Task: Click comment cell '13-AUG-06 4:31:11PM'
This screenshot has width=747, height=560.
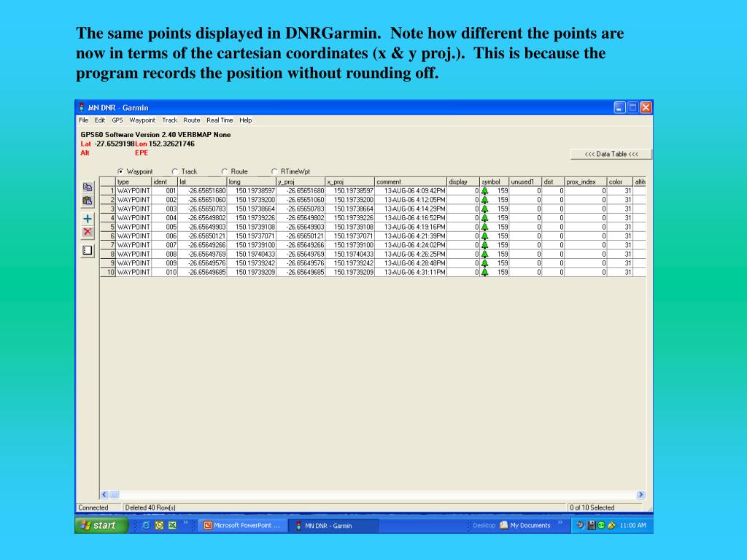Action: [411, 273]
